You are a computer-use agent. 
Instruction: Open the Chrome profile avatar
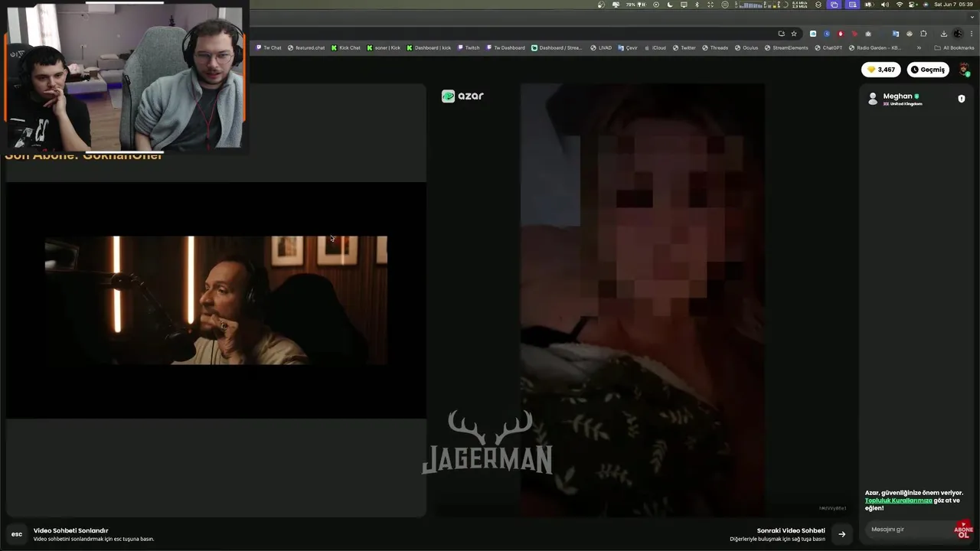point(958,34)
